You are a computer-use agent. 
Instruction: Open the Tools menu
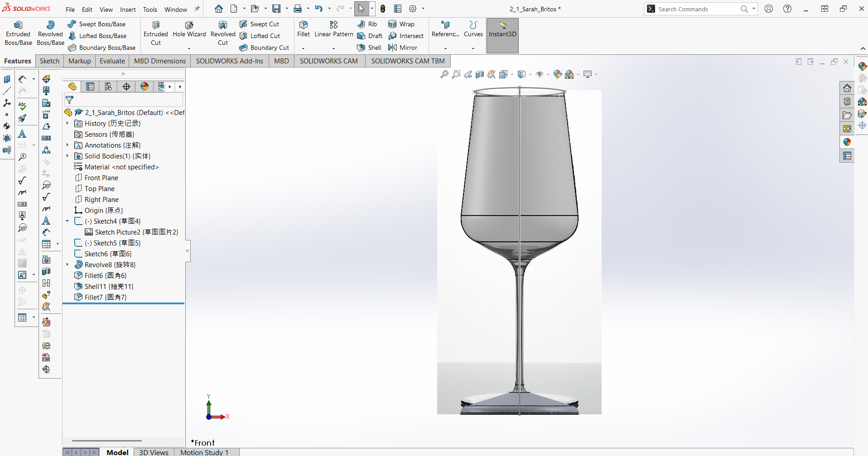150,9
